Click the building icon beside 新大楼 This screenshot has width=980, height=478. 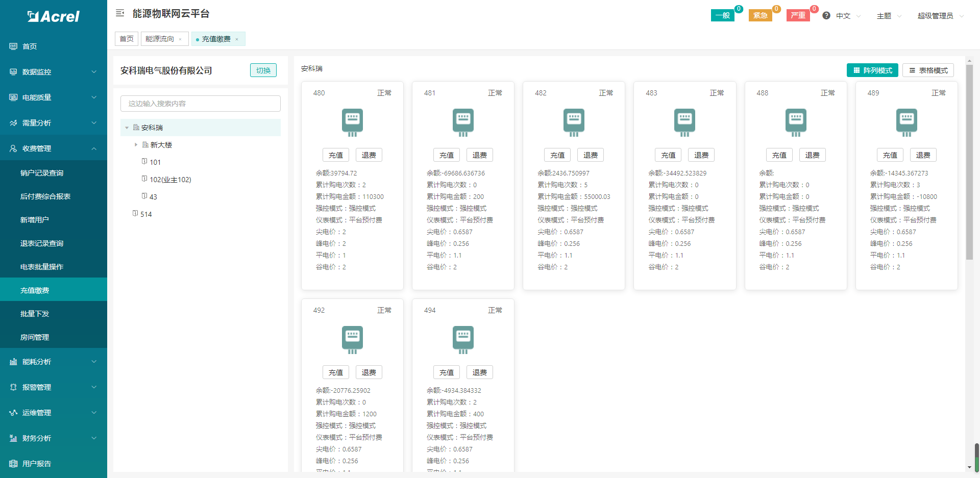[x=145, y=145]
